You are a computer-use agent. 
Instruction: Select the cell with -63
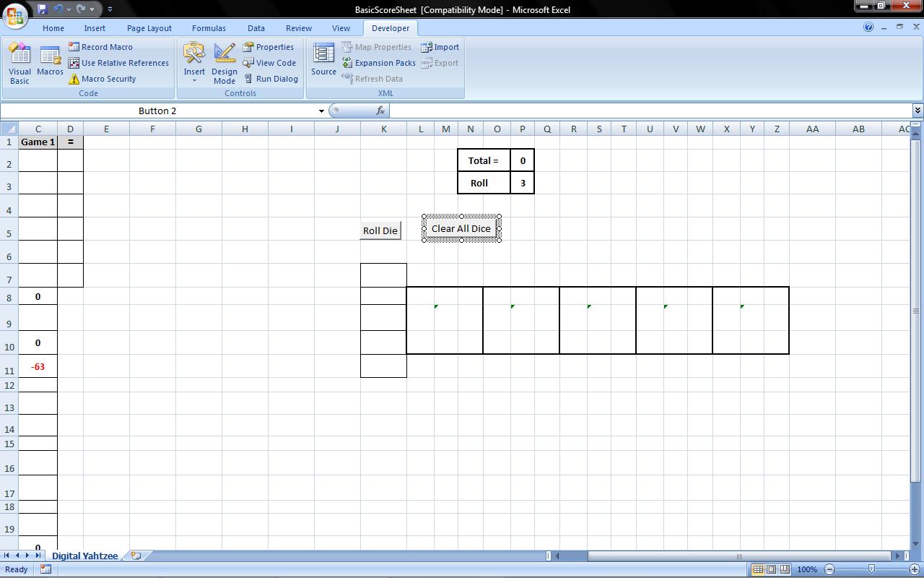[x=38, y=366]
